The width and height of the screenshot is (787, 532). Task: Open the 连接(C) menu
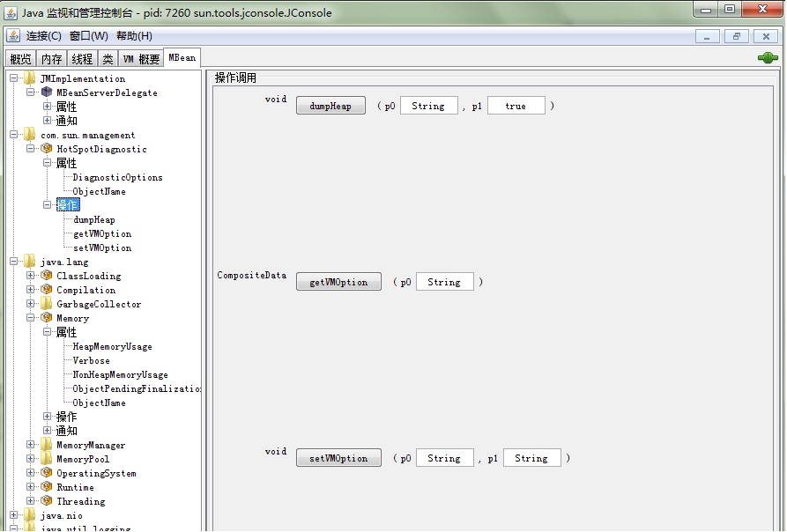click(44, 36)
